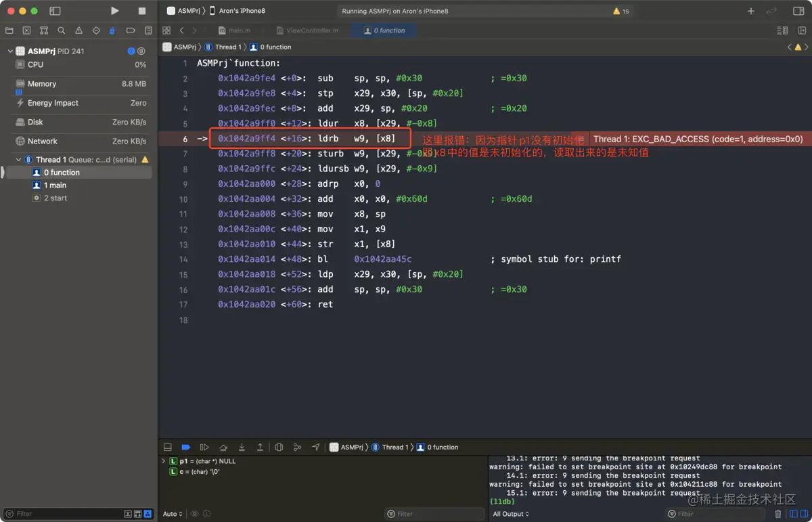812x522 pixels.
Task: Click the Step Into icon
Action: pyautogui.click(x=242, y=448)
